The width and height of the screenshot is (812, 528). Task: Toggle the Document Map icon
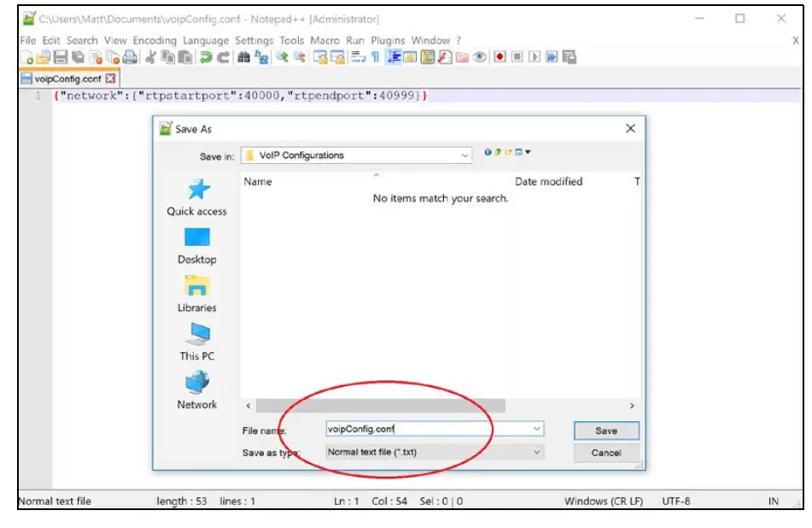pos(427,57)
